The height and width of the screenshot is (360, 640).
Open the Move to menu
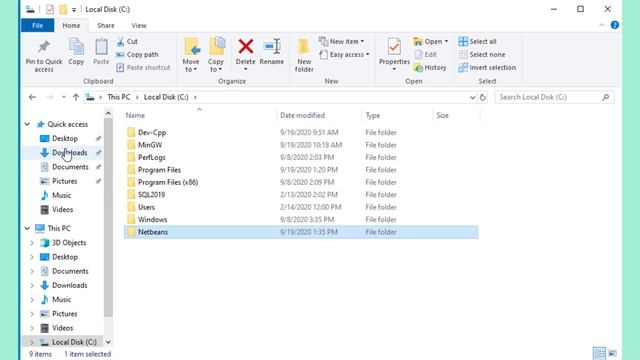point(191,56)
